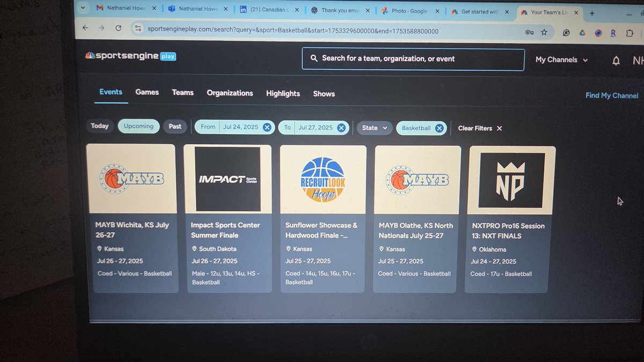Click the Impact Sports Center logo thumbnail
The image size is (644, 362).
228,179
